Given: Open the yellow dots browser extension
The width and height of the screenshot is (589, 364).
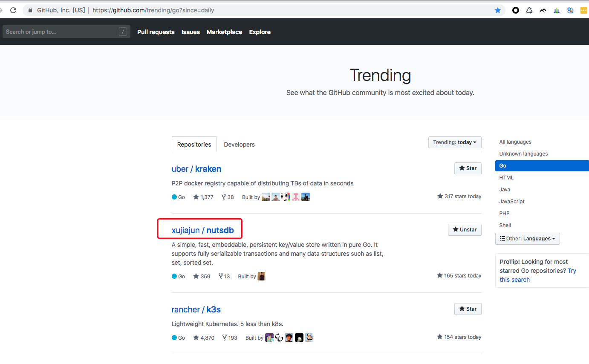Looking at the screenshot, I should [584, 10].
